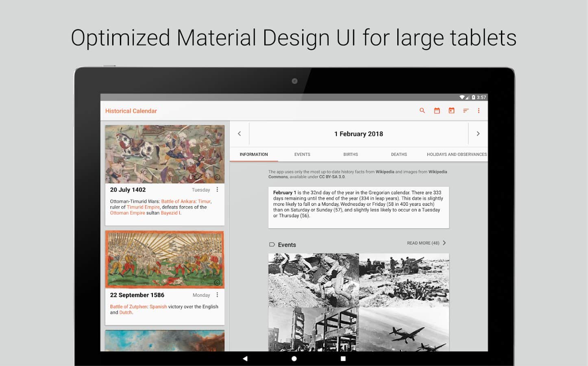Open the Stuka airplanes event photo
This screenshot has width=588, height=366.
(x=404, y=329)
